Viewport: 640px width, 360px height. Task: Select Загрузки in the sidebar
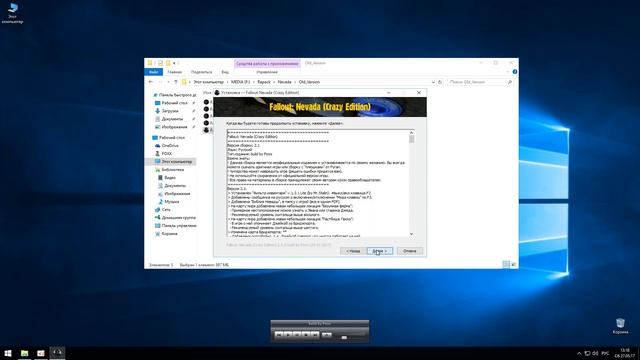(167, 111)
